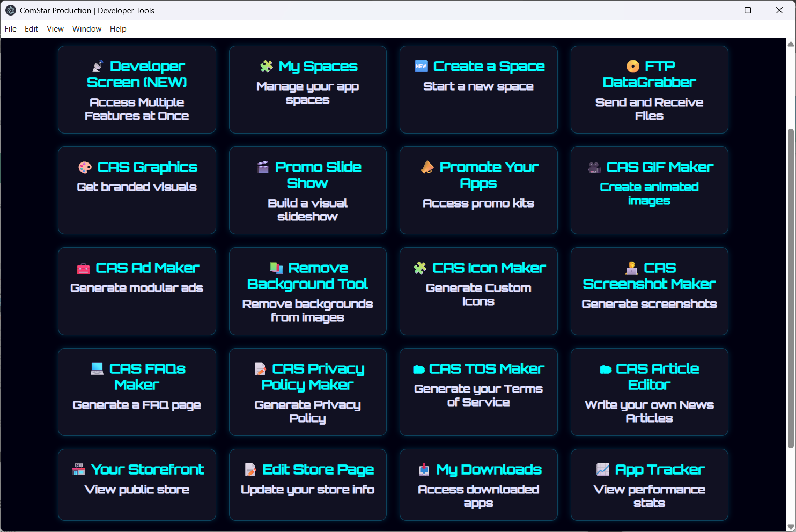Click the image icon on Remove Background Tool
The height and width of the screenshot is (532, 796).
(x=276, y=268)
